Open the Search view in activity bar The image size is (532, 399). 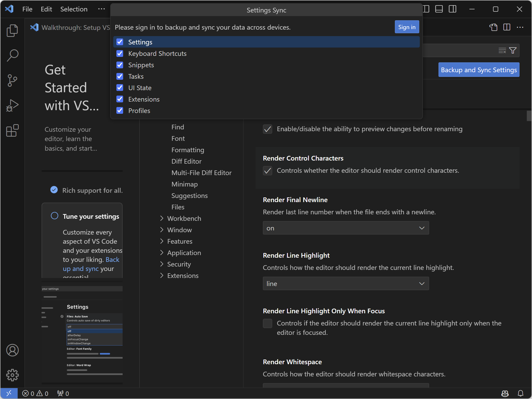[12, 55]
